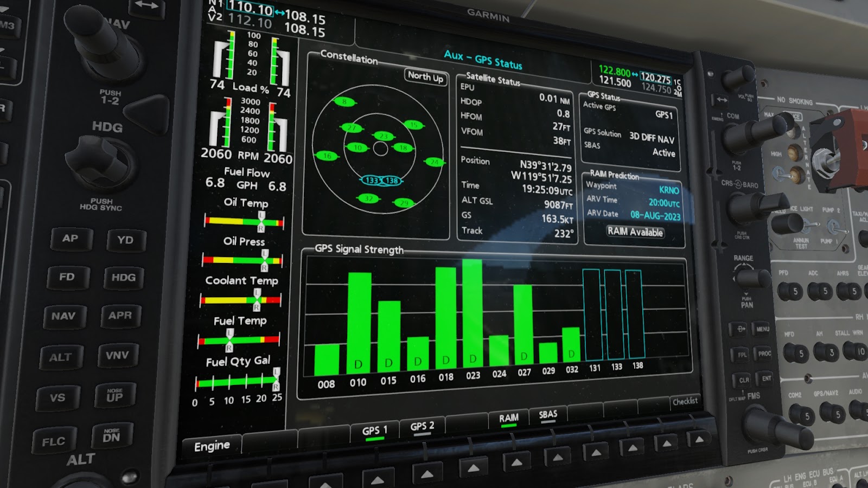Screen dimensions: 868x488
Task: Pull the COM2 circuit breaker
Action: click(802, 416)
